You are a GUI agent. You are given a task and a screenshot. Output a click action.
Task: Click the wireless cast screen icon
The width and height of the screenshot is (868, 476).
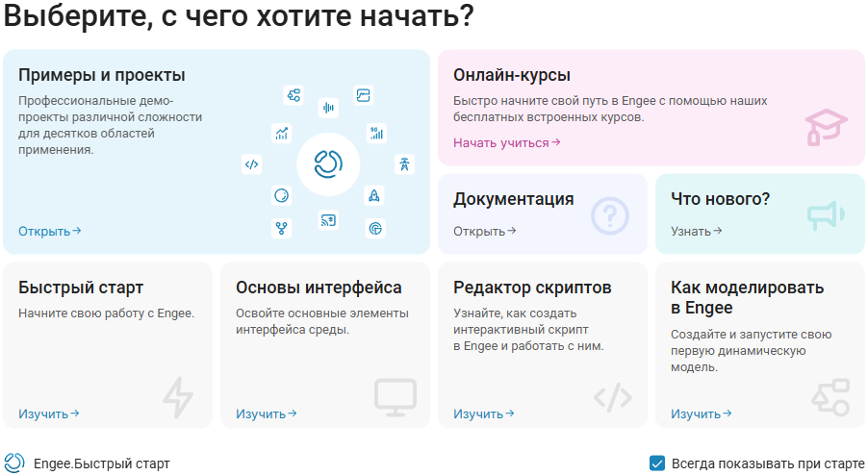(x=328, y=220)
